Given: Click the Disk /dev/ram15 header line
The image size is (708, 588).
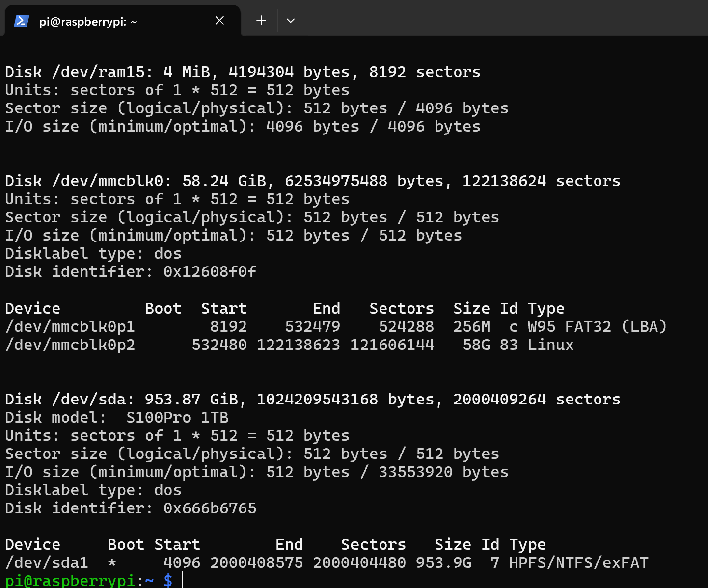Looking at the screenshot, I should 243,72.
